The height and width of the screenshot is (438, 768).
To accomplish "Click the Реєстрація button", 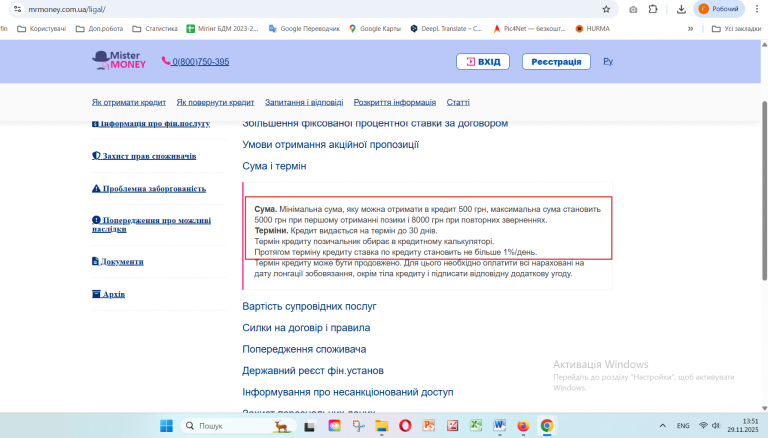I will click(556, 62).
